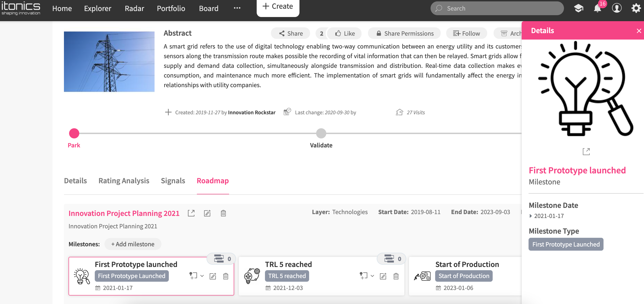Click the graduation cap academy icon

click(578, 9)
